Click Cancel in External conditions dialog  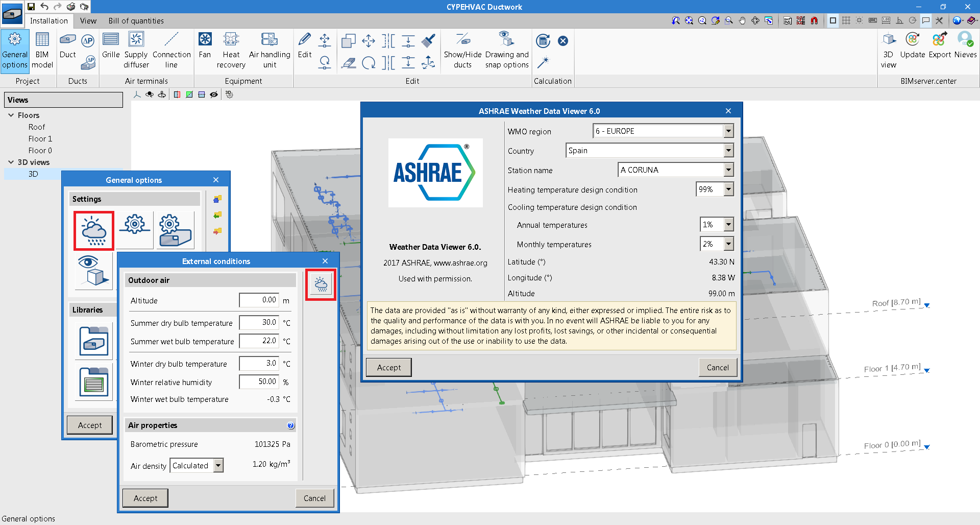pyautogui.click(x=314, y=498)
